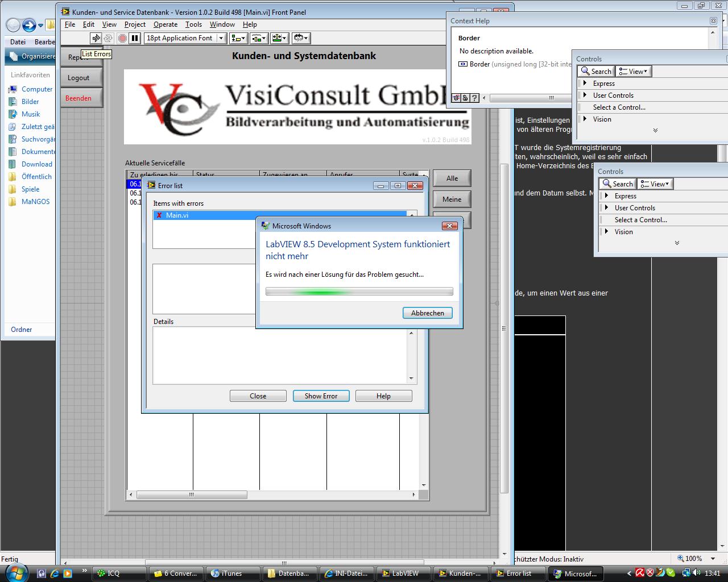Expand User Controls in upper Controls palette
728x582 pixels.
(585, 95)
